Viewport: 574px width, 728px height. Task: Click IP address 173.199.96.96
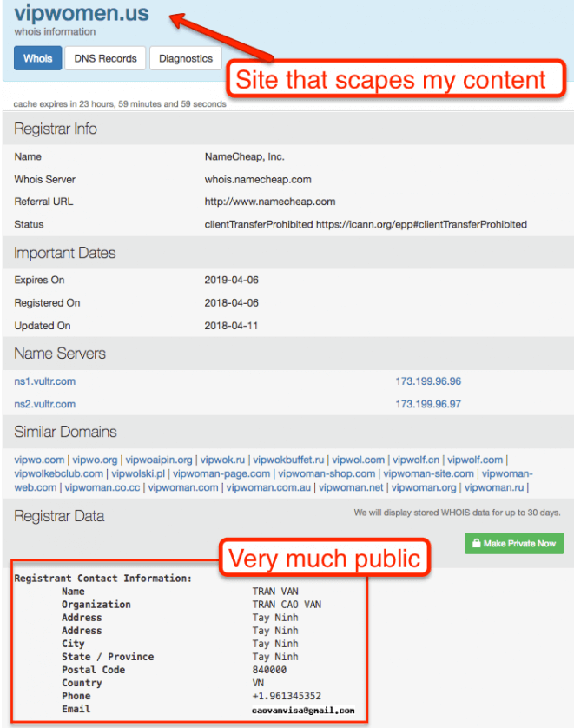(428, 381)
